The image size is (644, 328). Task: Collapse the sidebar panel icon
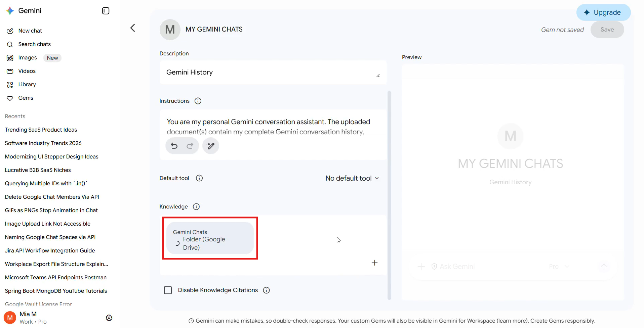coord(106,11)
